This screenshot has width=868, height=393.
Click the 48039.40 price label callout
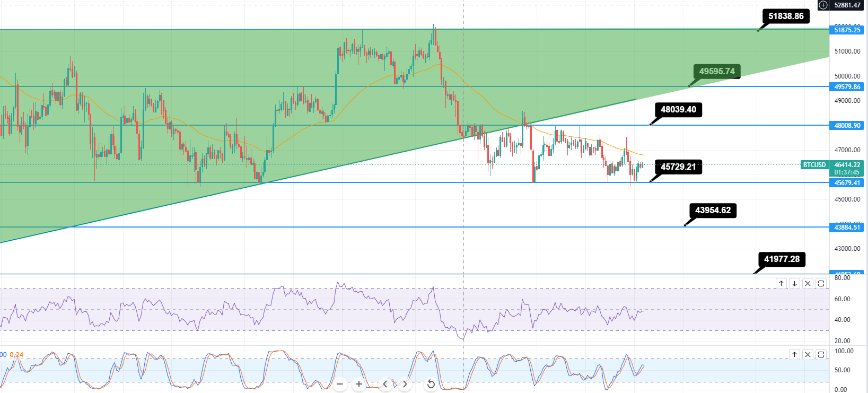point(678,110)
